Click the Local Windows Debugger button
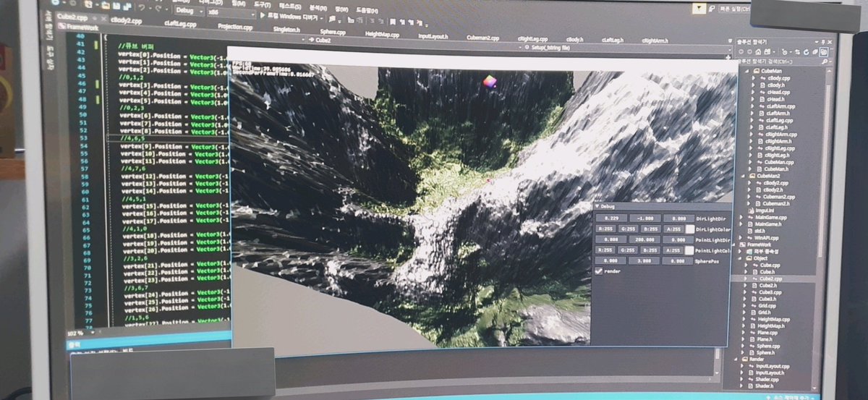This screenshot has height=400, width=868. click(292, 16)
